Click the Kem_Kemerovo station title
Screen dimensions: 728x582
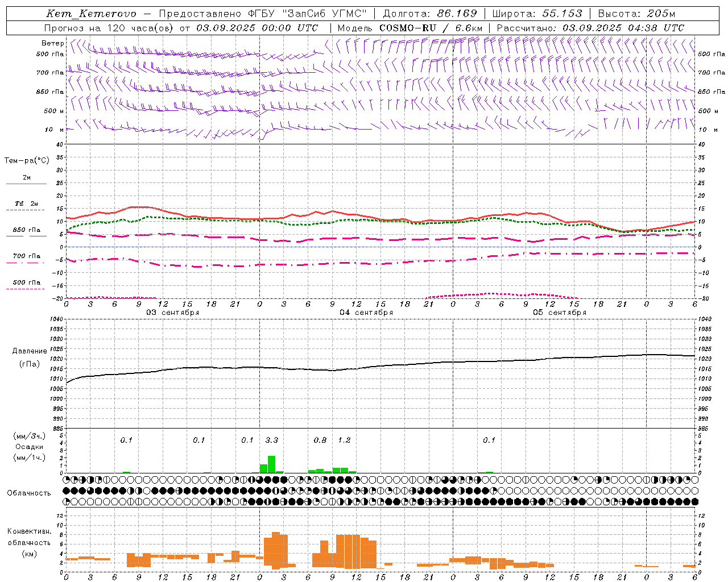coord(91,14)
